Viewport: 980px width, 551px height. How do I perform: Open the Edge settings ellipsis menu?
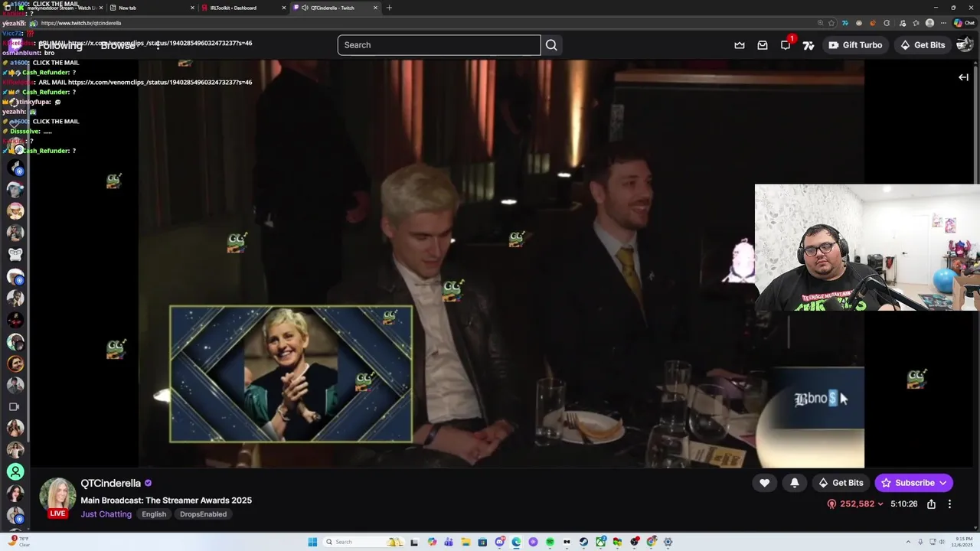[943, 23]
